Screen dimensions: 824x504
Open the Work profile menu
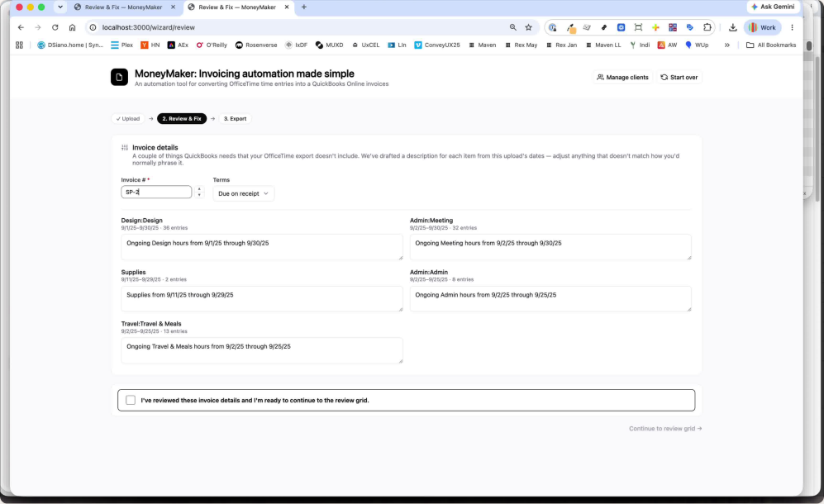pos(762,27)
